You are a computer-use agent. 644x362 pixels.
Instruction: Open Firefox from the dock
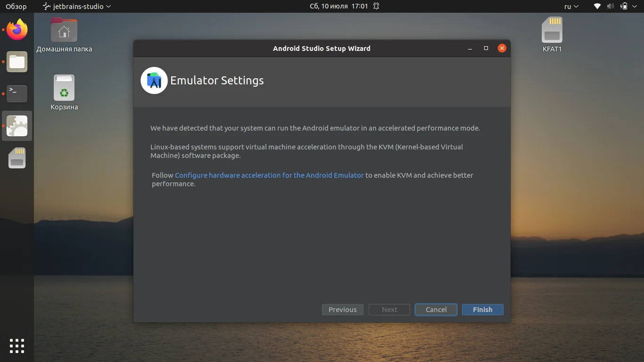coord(17,30)
